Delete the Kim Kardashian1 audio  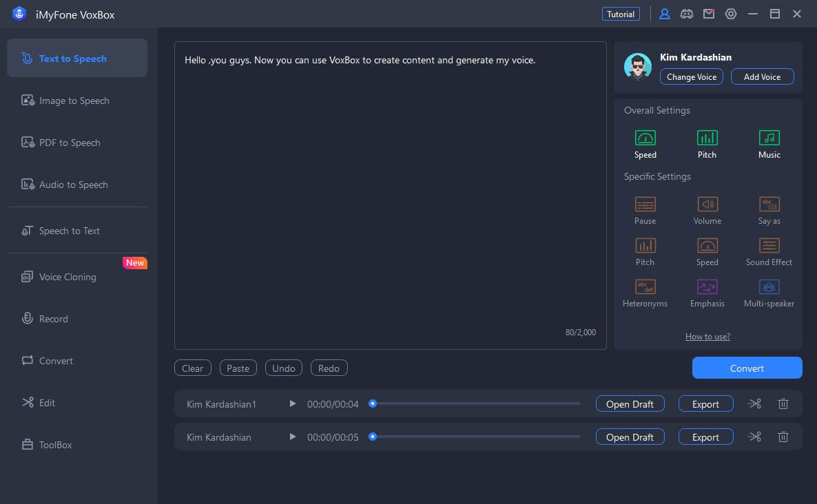[x=783, y=403]
